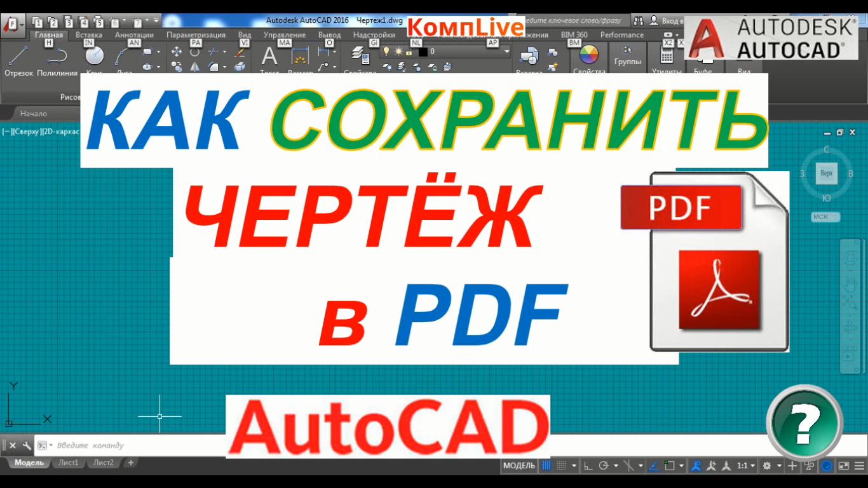
Task: Toggle annotation objects visibility
Action: (x=696, y=466)
